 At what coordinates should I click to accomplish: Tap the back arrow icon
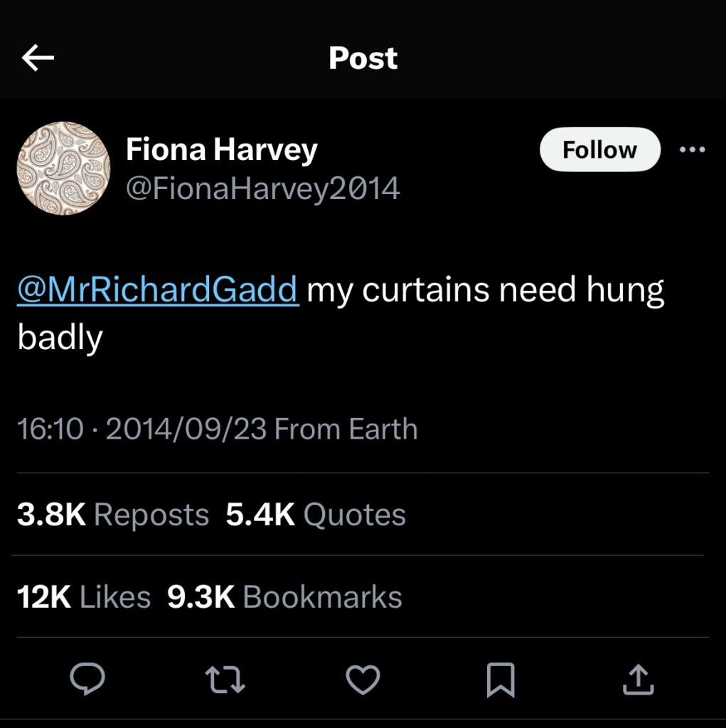38,58
